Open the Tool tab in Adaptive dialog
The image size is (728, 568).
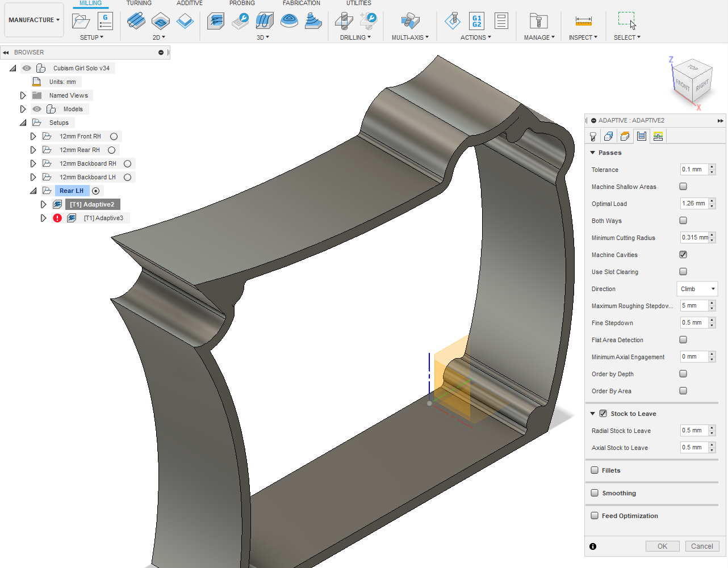(x=593, y=136)
